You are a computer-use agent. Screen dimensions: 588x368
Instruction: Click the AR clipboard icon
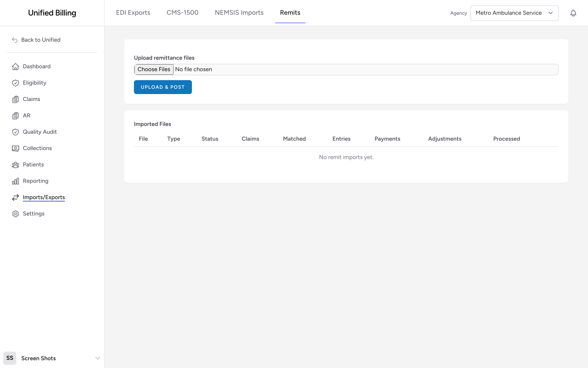coord(16,116)
